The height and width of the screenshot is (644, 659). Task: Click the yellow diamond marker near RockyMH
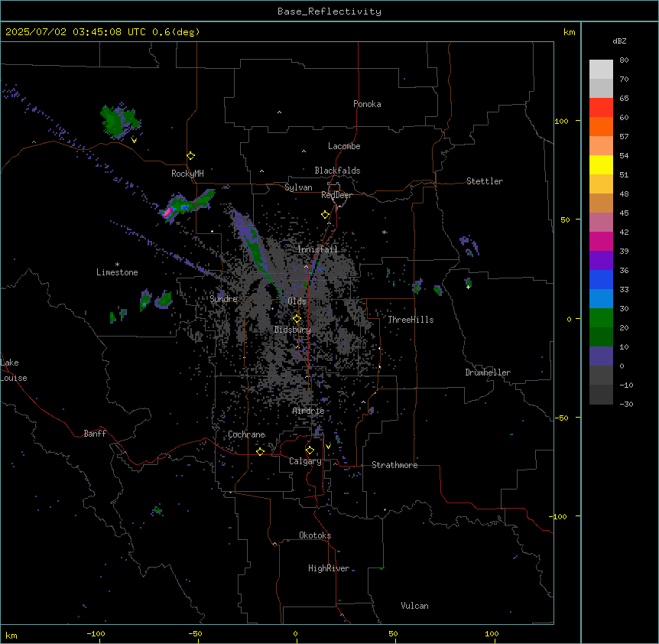click(190, 156)
